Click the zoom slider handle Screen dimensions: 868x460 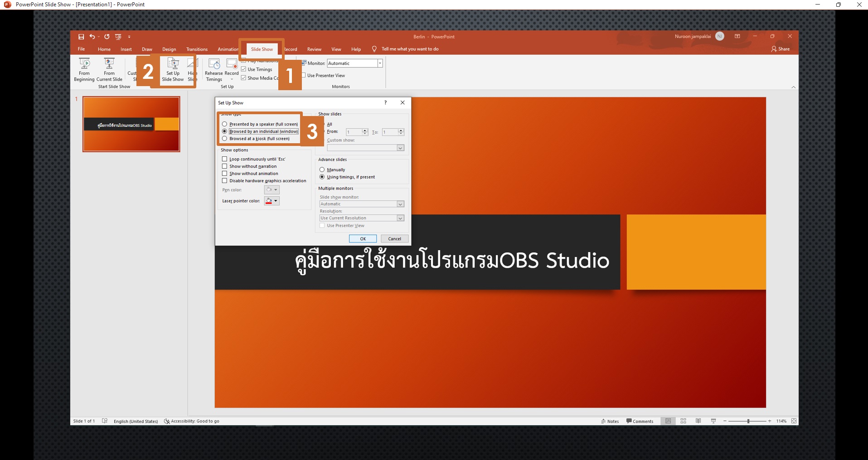pyautogui.click(x=748, y=421)
